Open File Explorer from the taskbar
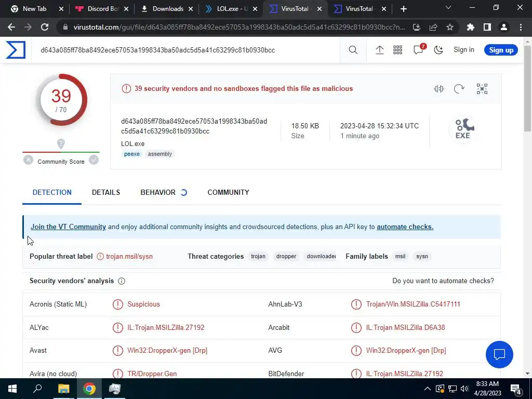The image size is (532, 399). coord(63,389)
